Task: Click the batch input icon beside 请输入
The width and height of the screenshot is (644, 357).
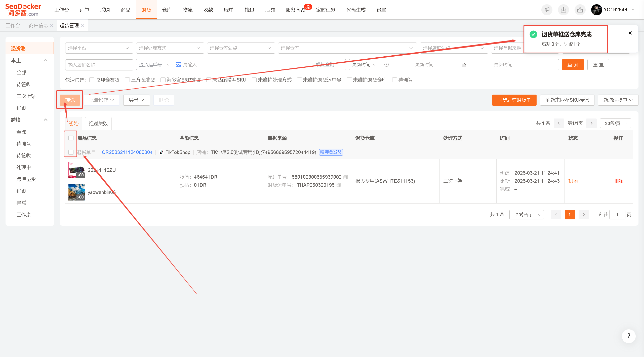Action: click(x=179, y=65)
